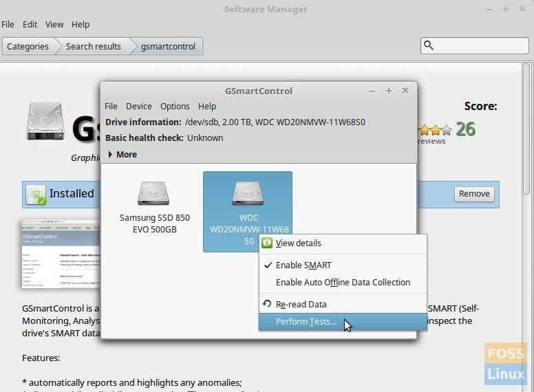Maximize the GSmartControl window
The height and width of the screenshot is (392, 534).
tap(389, 91)
